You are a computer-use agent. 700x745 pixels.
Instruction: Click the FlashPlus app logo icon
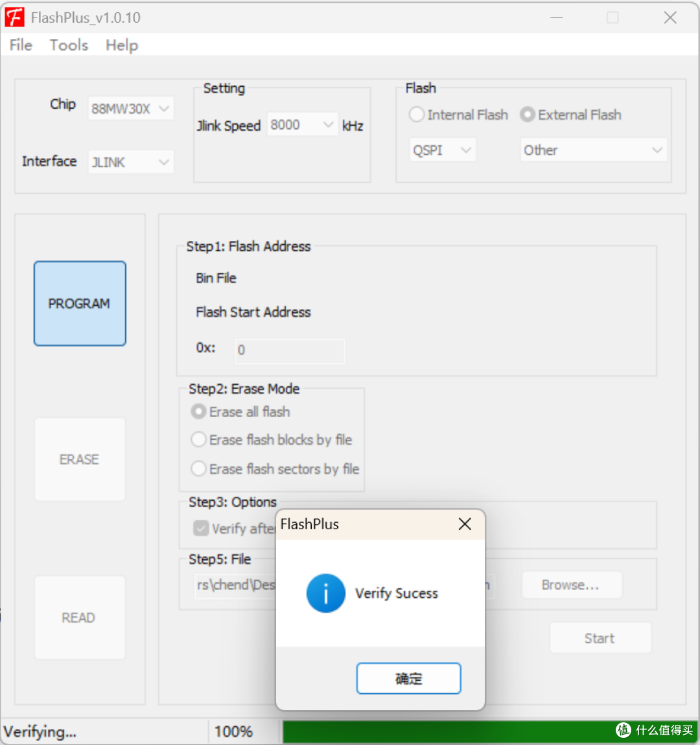pos(15,17)
